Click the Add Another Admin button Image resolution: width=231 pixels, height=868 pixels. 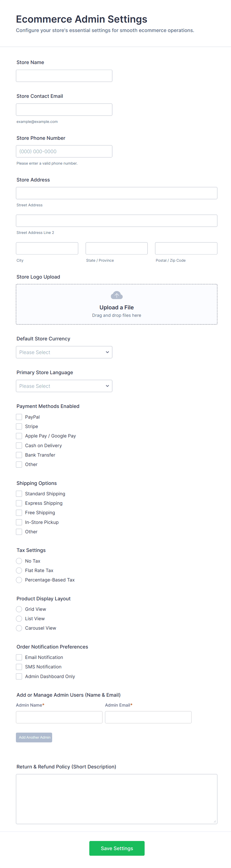[x=34, y=737]
